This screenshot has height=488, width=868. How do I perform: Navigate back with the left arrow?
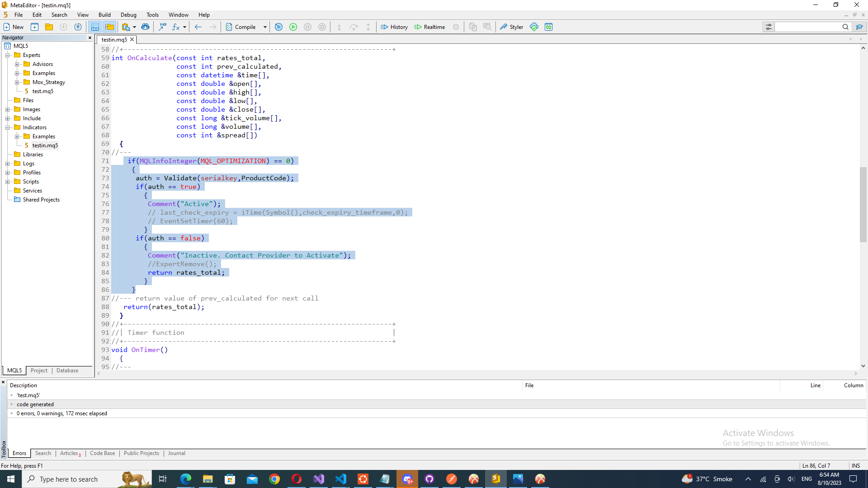pyautogui.click(x=198, y=27)
